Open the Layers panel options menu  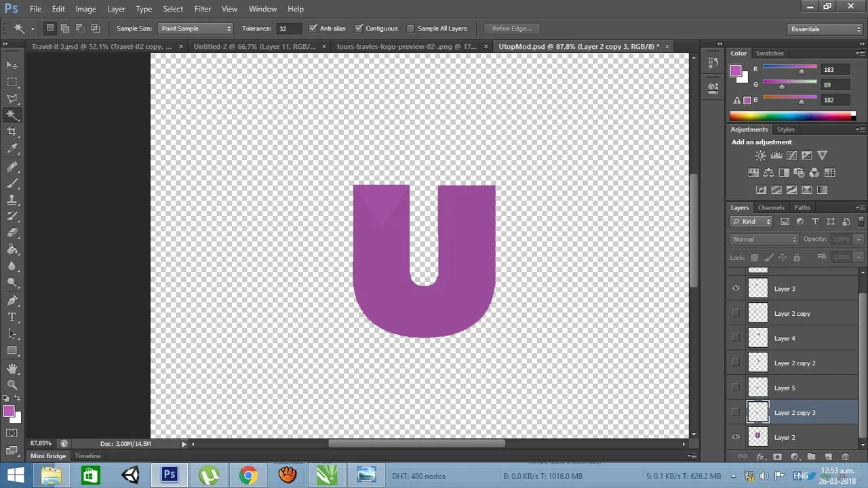[860, 207]
